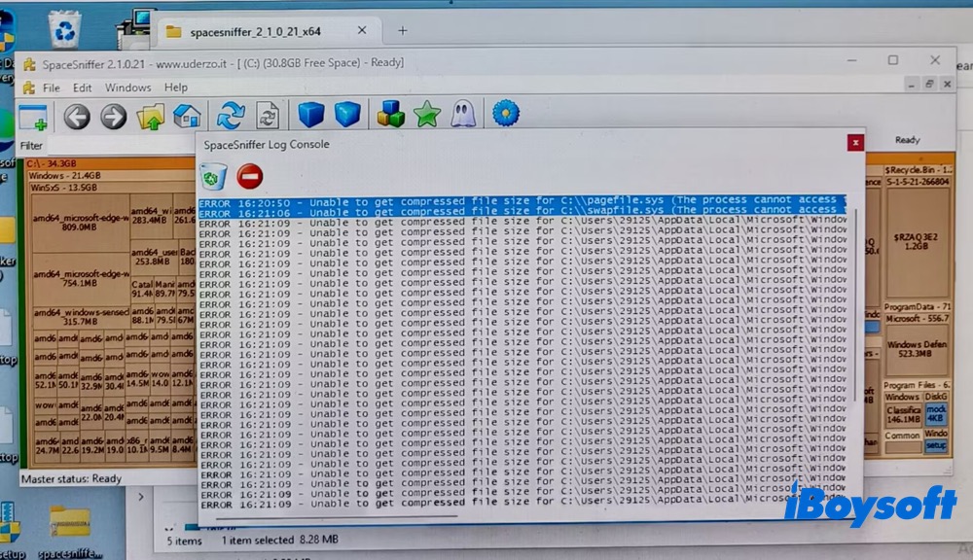
Task: Go forward with the right arrow icon
Action: 114,117
